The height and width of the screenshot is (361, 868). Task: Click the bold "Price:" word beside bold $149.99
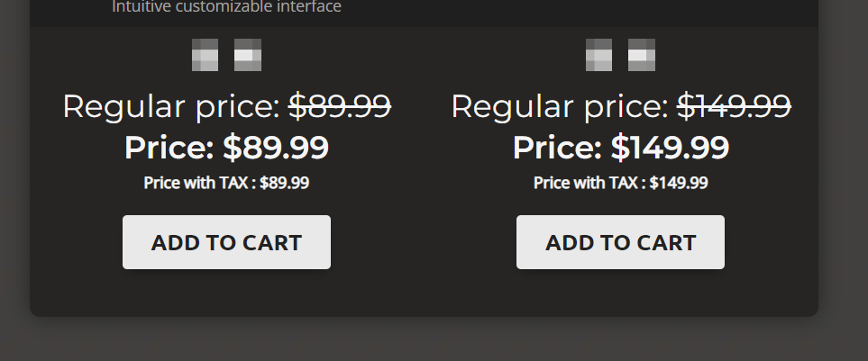[x=557, y=148]
